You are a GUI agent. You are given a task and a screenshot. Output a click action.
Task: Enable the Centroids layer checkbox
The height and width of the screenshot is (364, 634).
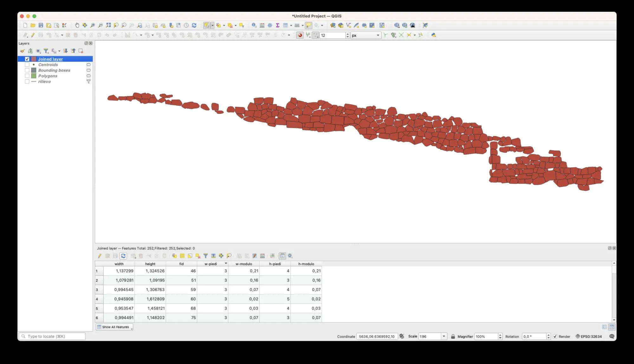coord(27,65)
